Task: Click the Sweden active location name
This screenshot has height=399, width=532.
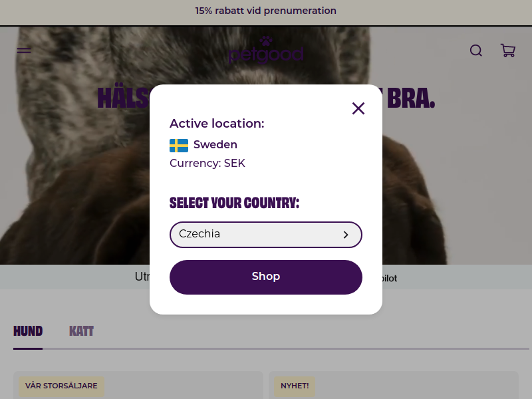Action: coord(215,145)
